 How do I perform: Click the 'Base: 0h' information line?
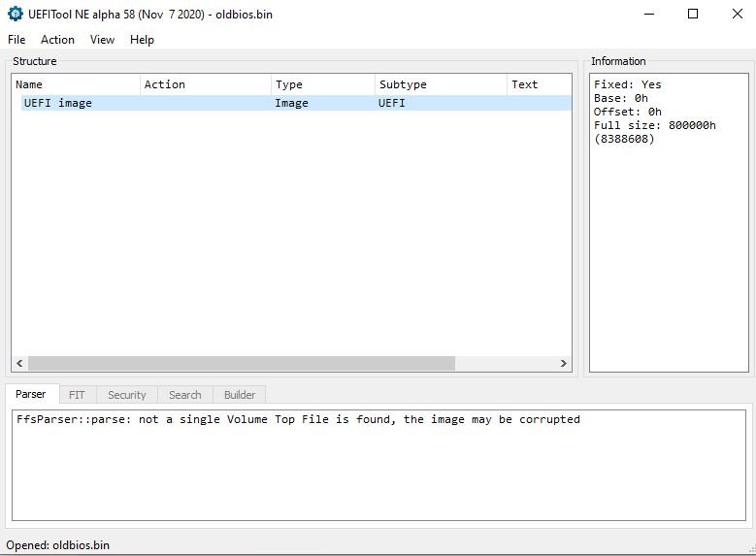[620, 98]
